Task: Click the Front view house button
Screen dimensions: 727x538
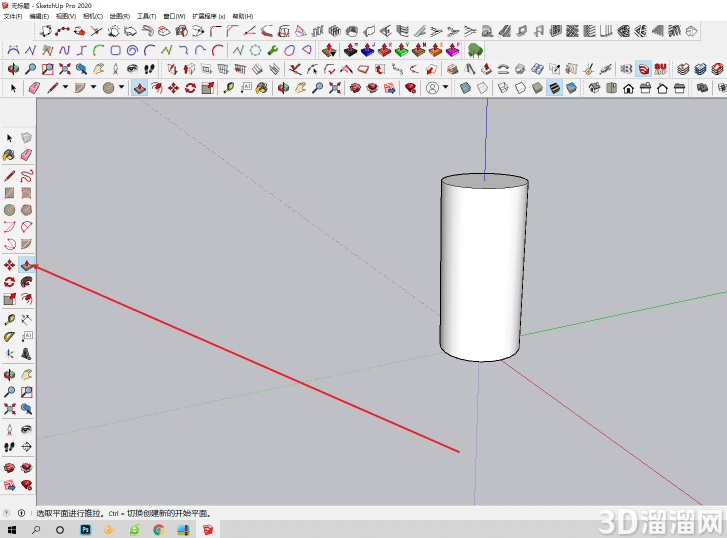Action: point(628,88)
